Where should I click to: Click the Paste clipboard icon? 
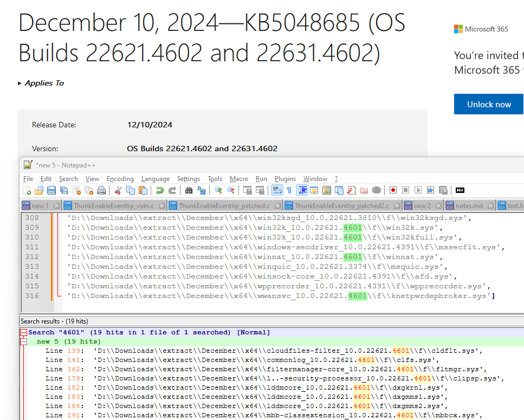tap(143, 190)
